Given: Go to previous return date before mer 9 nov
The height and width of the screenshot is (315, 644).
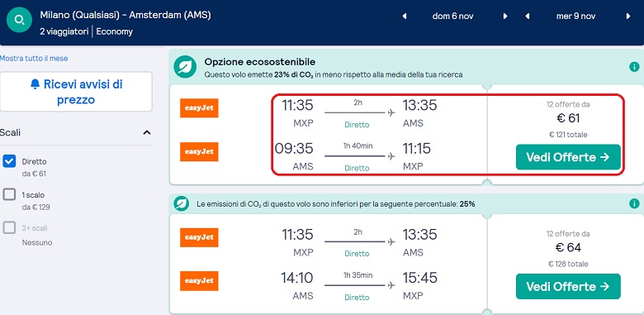Looking at the screenshot, I should point(528,17).
